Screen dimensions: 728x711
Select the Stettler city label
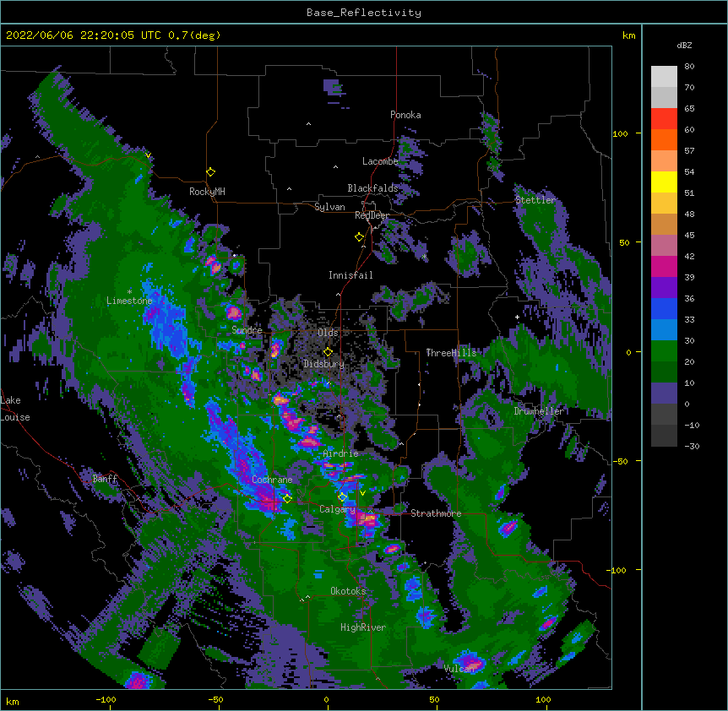(535, 200)
